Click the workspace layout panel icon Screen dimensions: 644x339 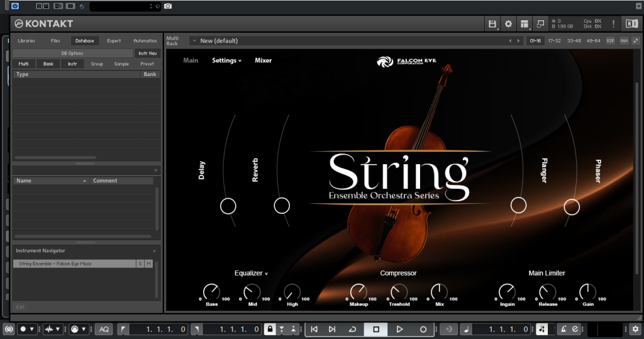click(524, 24)
